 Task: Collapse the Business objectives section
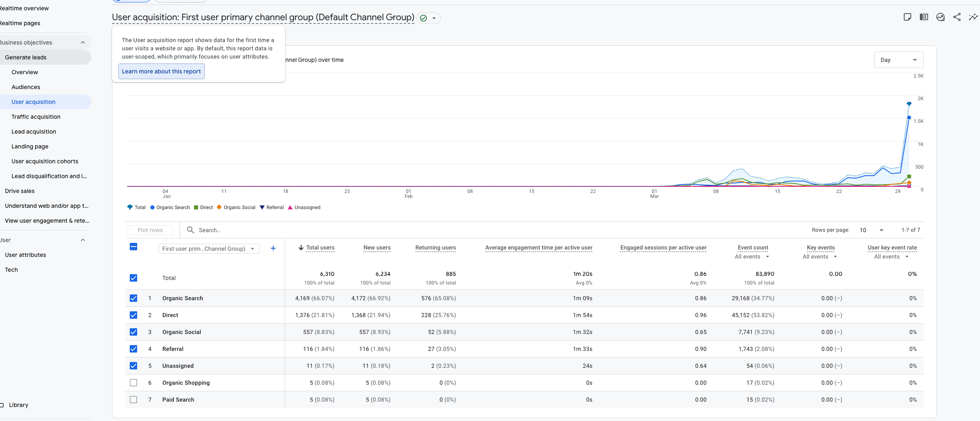point(83,42)
